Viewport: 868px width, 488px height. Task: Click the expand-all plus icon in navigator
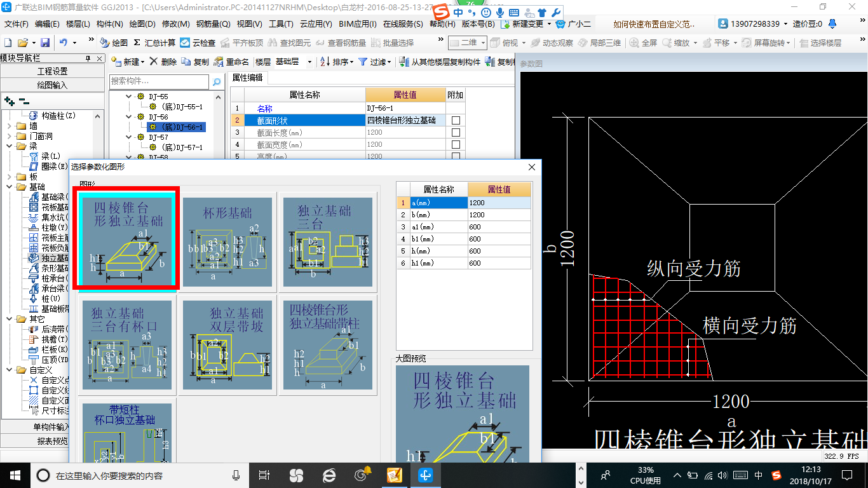click(x=9, y=100)
